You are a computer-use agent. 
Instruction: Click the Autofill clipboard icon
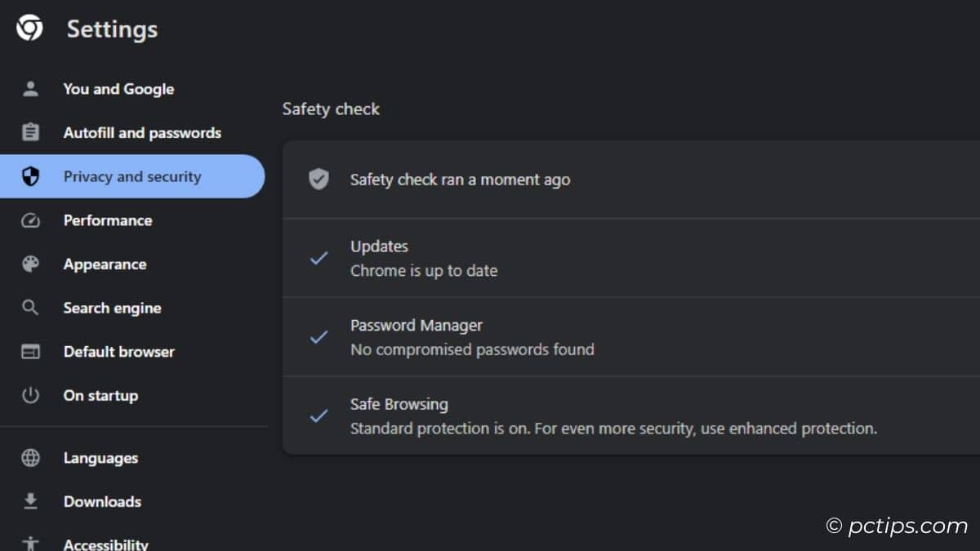(x=30, y=132)
